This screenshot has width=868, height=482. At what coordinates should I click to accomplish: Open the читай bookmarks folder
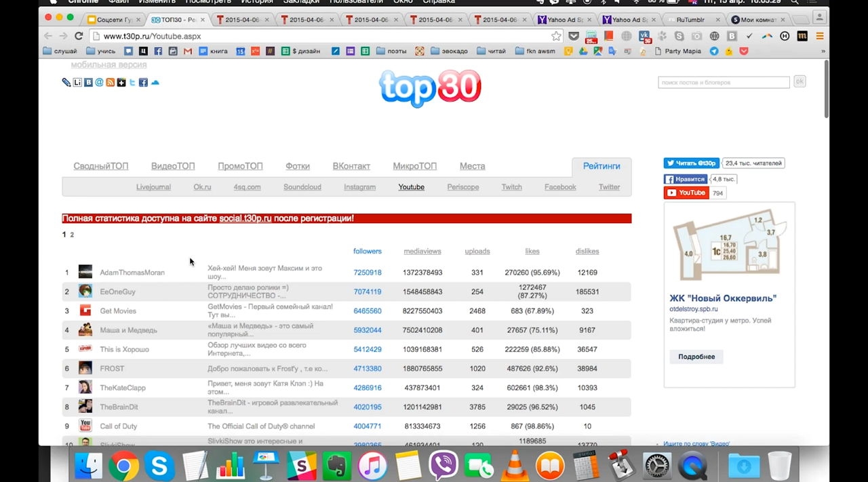(x=491, y=51)
